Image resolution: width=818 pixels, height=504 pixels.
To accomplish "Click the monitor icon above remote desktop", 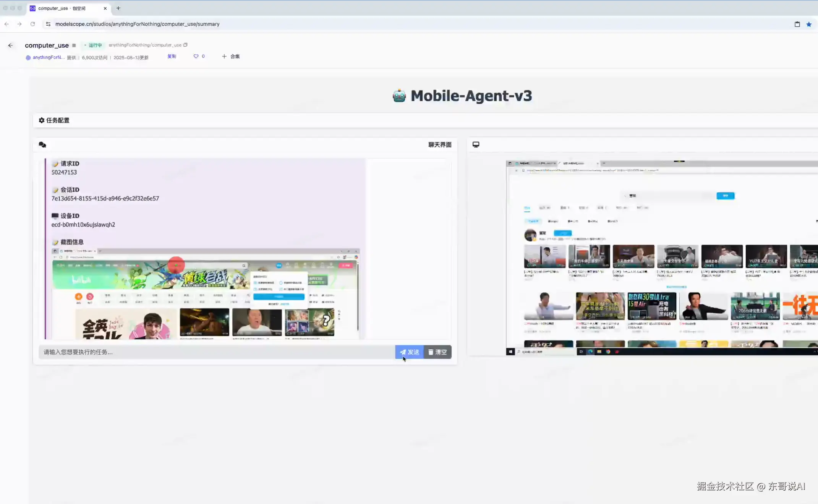I will [476, 144].
